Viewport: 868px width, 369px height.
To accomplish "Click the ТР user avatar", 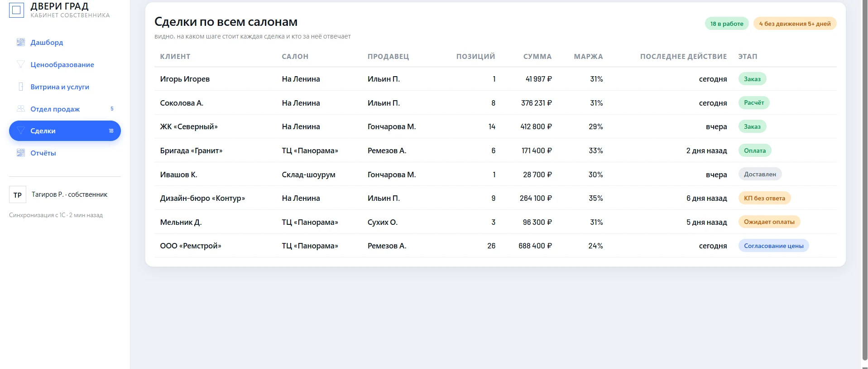I will (x=18, y=195).
